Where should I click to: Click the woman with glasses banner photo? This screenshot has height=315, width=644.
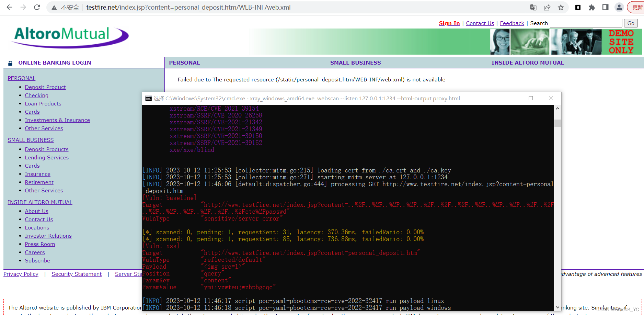pyautogui.click(x=500, y=42)
